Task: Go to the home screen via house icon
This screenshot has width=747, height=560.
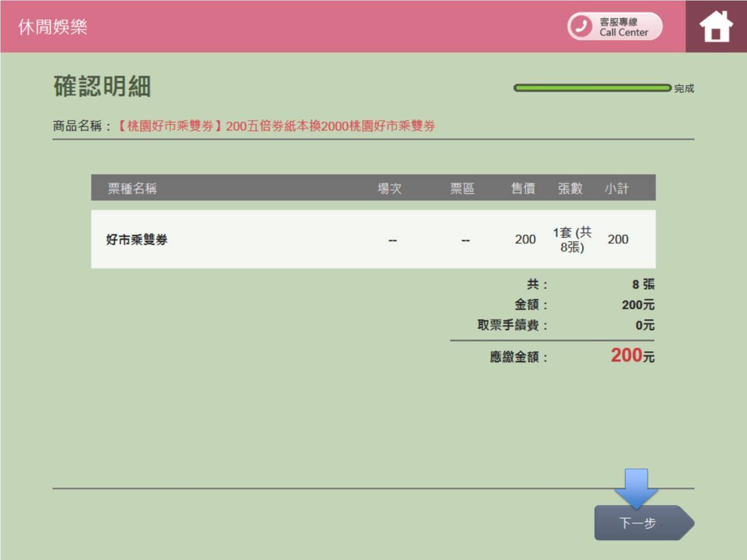Action: click(x=715, y=26)
